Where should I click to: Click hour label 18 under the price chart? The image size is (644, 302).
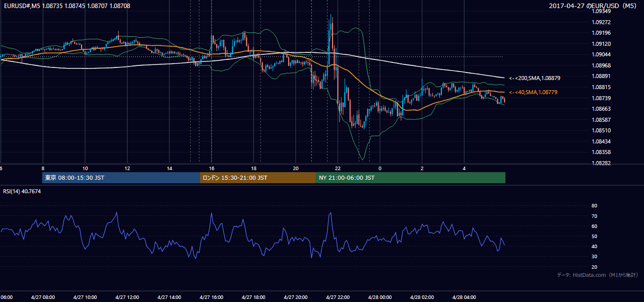coord(253,169)
